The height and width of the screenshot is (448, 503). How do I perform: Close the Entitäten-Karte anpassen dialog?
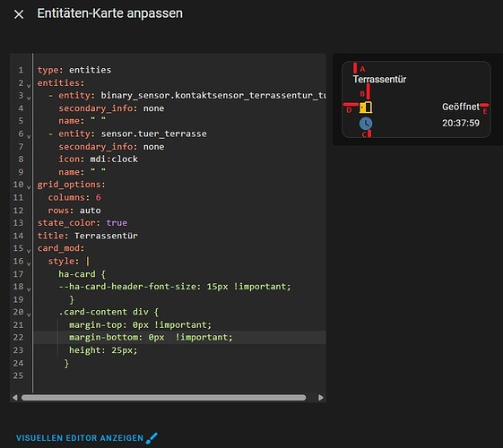tap(19, 14)
